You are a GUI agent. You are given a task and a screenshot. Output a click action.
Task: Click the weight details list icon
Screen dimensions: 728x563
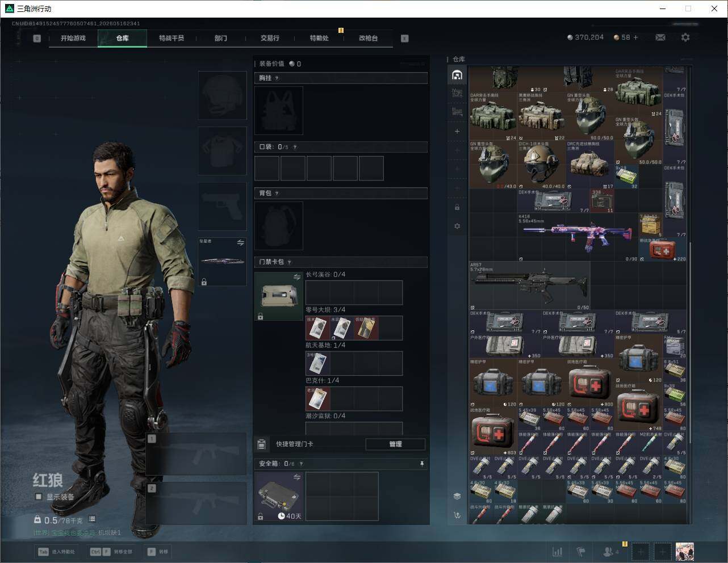[x=92, y=519]
